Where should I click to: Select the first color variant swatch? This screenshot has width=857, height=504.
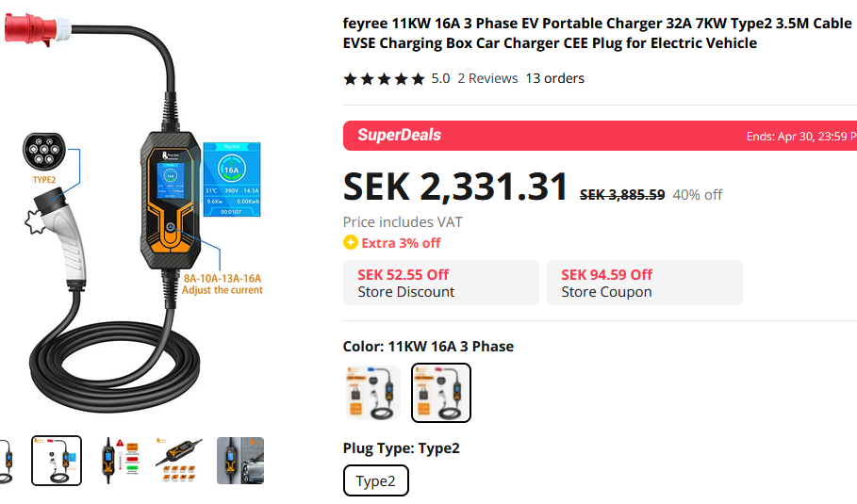point(371,393)
